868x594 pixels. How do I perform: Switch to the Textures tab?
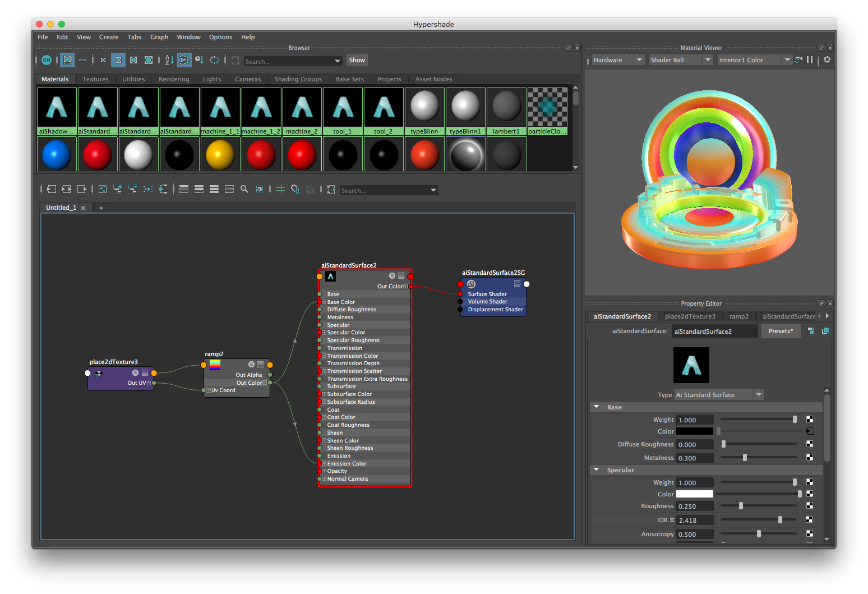tap(95, 79)
